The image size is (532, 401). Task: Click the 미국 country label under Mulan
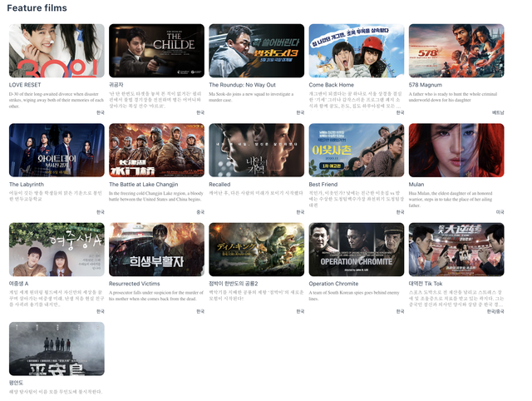click(500, 212)
